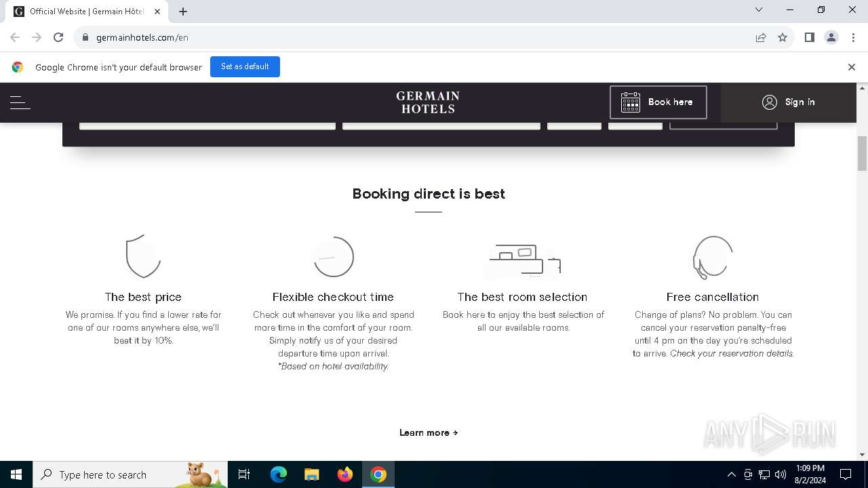Open Chrome three-dot menu
The height and width of the screenshot is (488, 868).
(x=853, y=38)
